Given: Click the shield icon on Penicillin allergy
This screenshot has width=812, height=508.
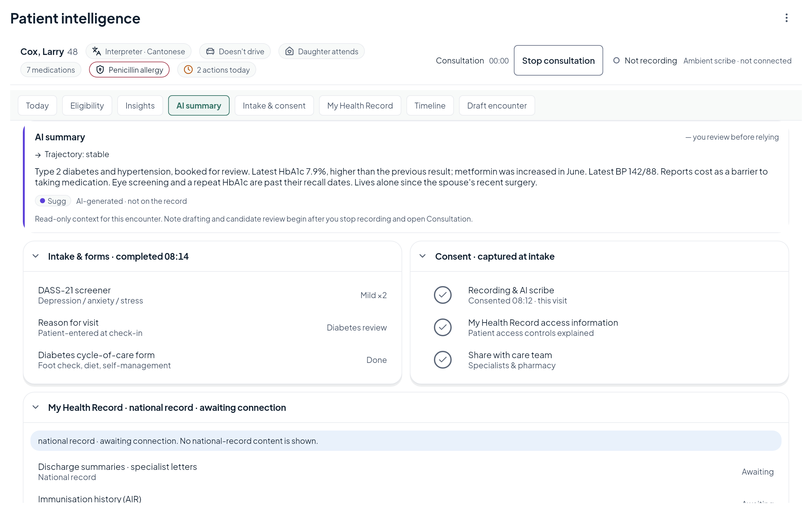Looking at the screenshot, I should coord(100,70).
